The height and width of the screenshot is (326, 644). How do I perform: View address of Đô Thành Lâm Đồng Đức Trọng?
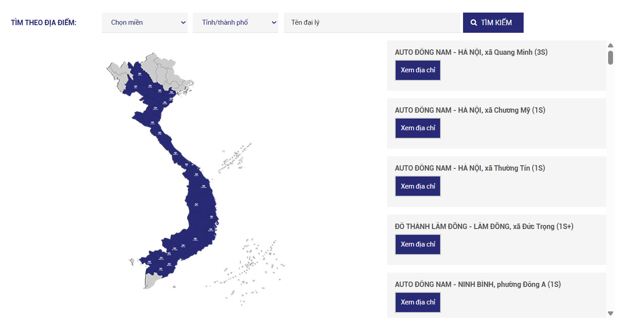418,244
